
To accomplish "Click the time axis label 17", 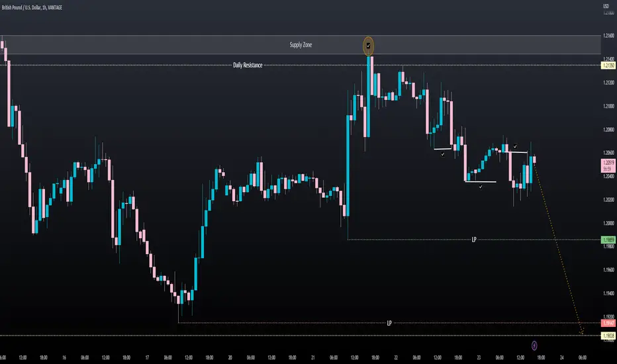I will coord(147,357).
